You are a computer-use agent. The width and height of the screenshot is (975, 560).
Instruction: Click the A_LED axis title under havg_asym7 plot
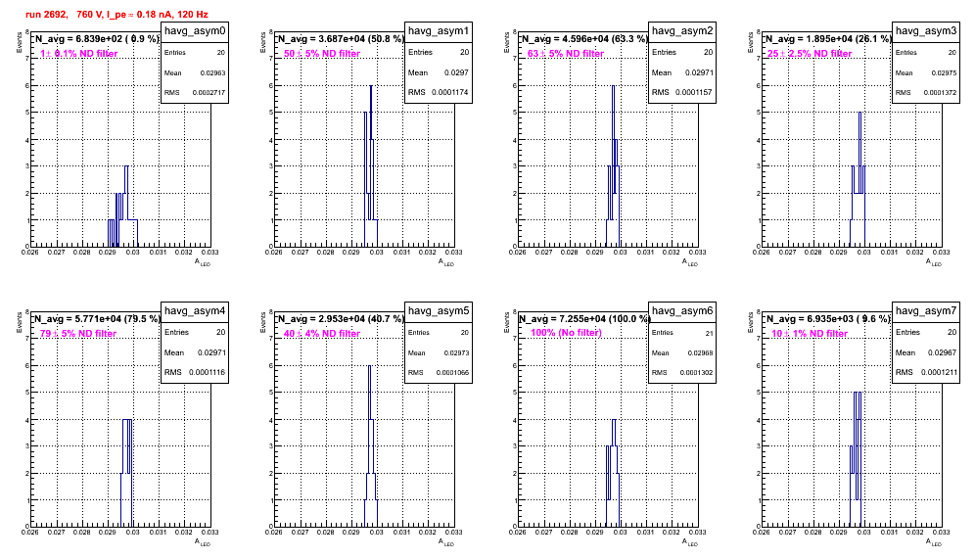pos(933,542)
